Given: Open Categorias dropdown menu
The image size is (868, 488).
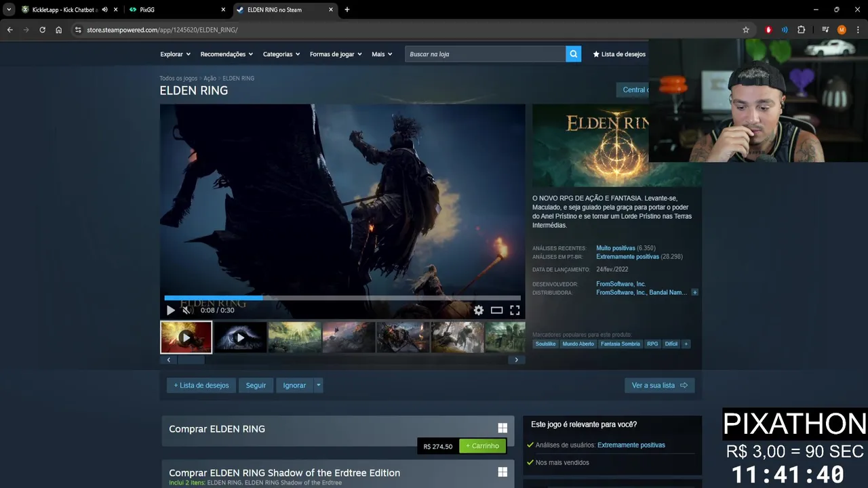Looking at the screenshot, I should [x=281, y=54].
